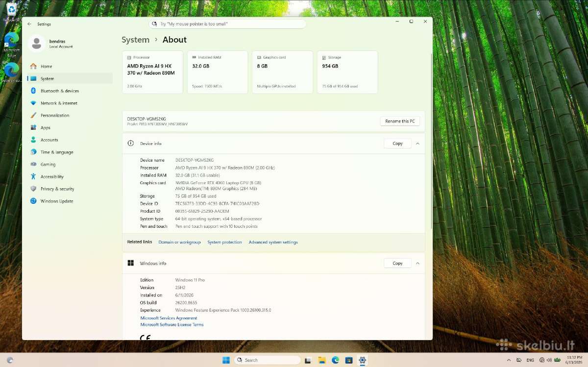Open Gaming settings
The height and width of the screenshot is (367, 588).
[x=70, y=164]
